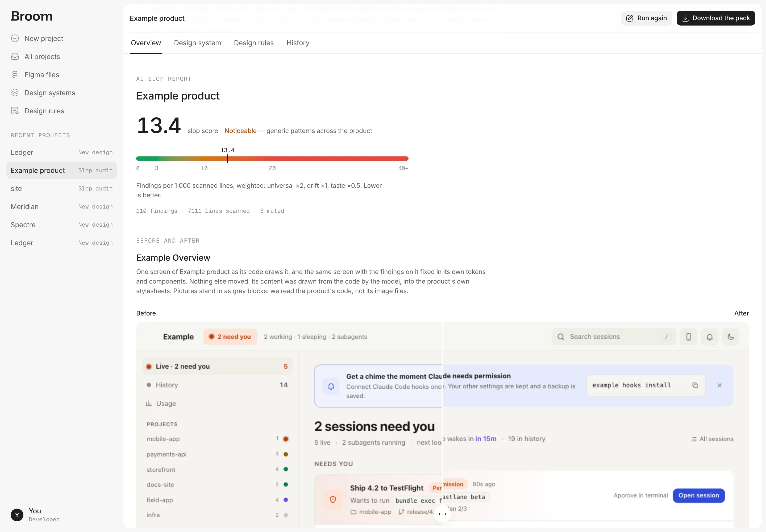Image resolution: width=766 pixels, height=532 pixels.
Task: Open notifications bell in preview header
Action: pyautogui.click(x=710, y=337)
